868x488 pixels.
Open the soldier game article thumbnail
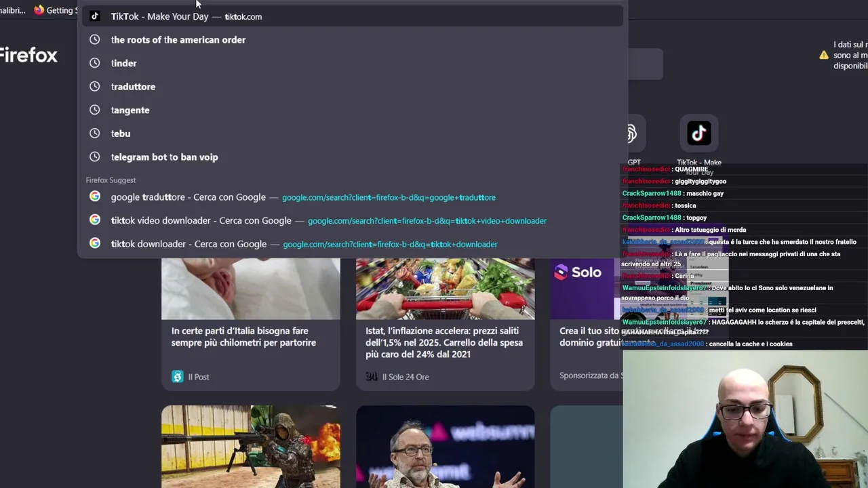point(251,447)
